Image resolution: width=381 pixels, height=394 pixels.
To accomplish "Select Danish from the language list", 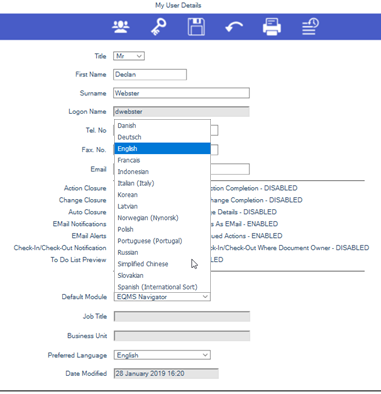I will 162,126.
